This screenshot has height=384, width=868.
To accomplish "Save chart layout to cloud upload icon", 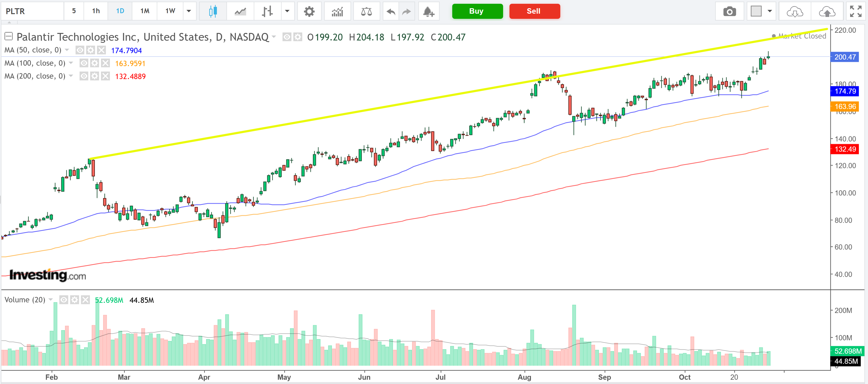I will [x=828, y=11].
